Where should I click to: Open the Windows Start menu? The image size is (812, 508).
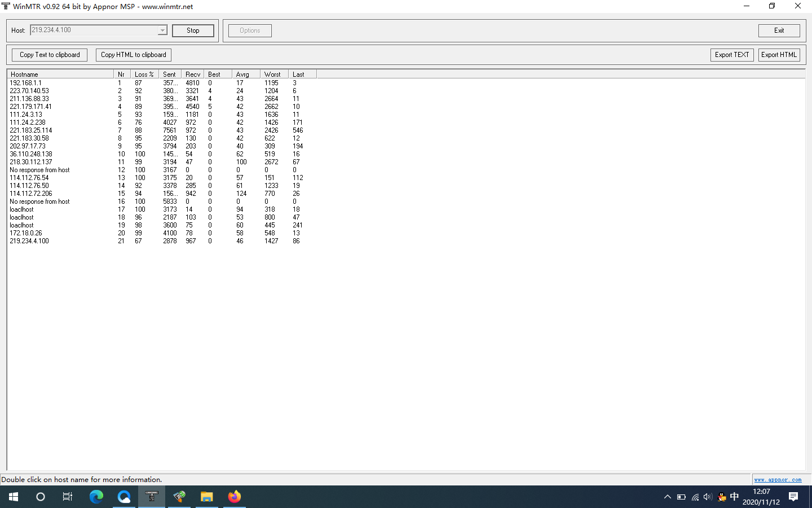click(x=14, y=497)
